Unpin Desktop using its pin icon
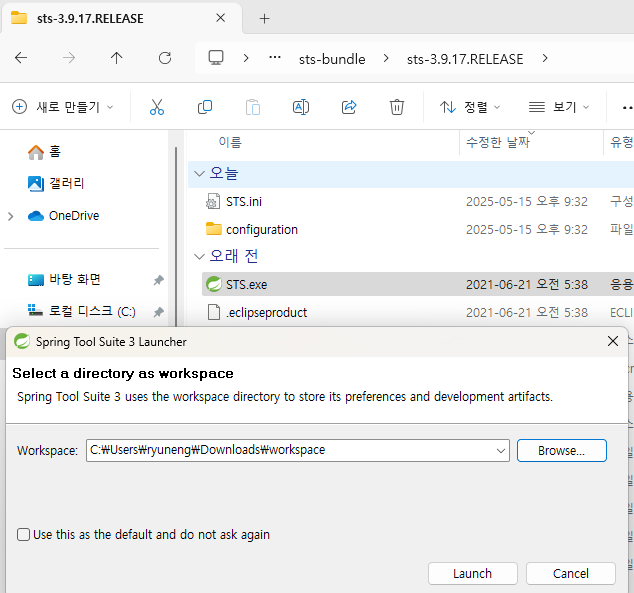Viewport: 634px width, 593px height. (x=158, y=280)
